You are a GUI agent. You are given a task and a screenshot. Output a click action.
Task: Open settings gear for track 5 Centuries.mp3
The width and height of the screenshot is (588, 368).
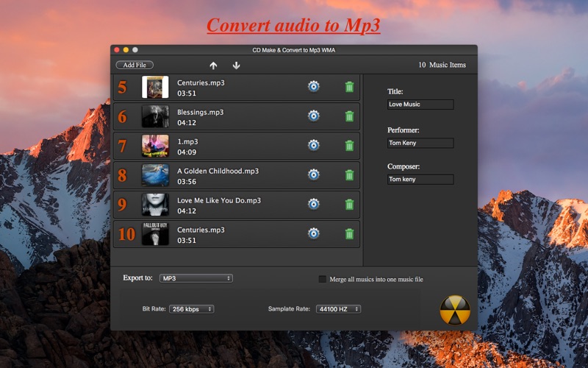pyautogui.click(x=314, y=86)
